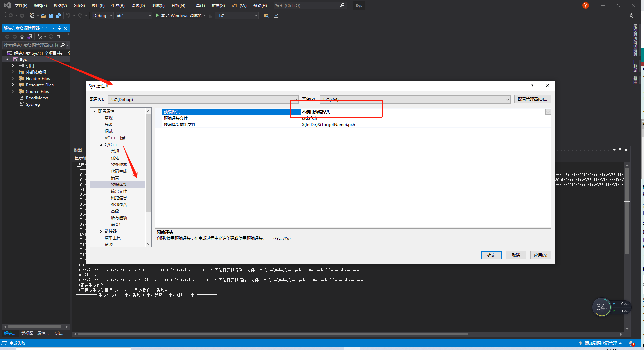Select ReadMe.txt in Solution Explorer
This screenshot has height=350, width=644.
[x=36, y=98]
